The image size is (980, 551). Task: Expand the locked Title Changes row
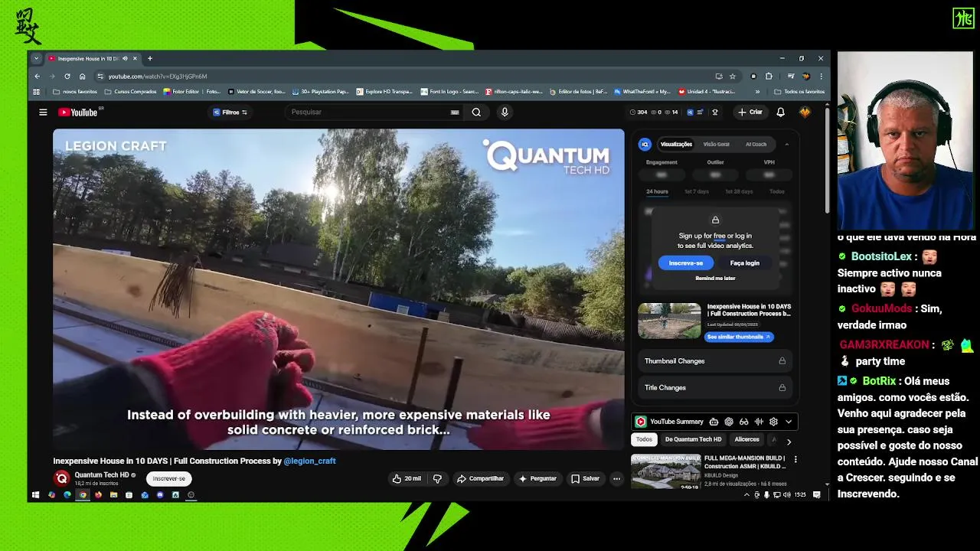[715, 387]
